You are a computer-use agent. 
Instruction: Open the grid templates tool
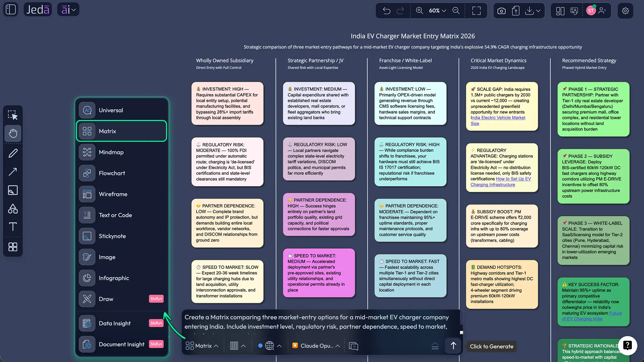(x=13, y=247)
